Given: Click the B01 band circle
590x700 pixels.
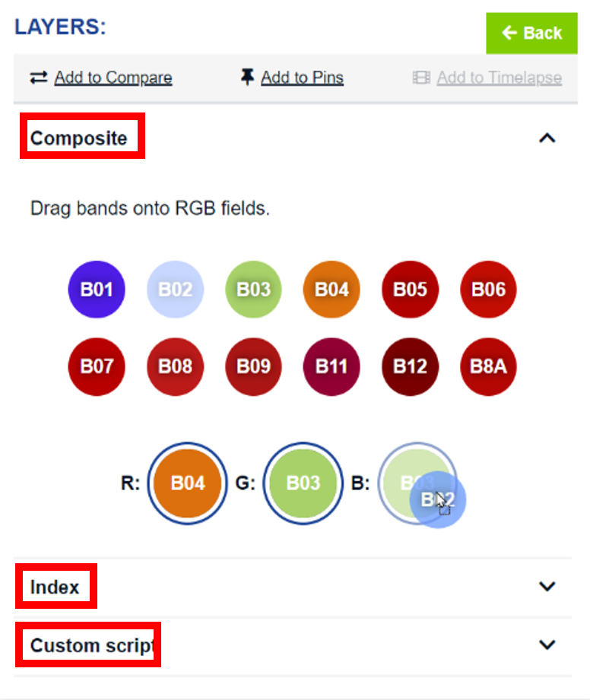Looking at the screenshot, I should pyautogui.click(x=96, y=289).
